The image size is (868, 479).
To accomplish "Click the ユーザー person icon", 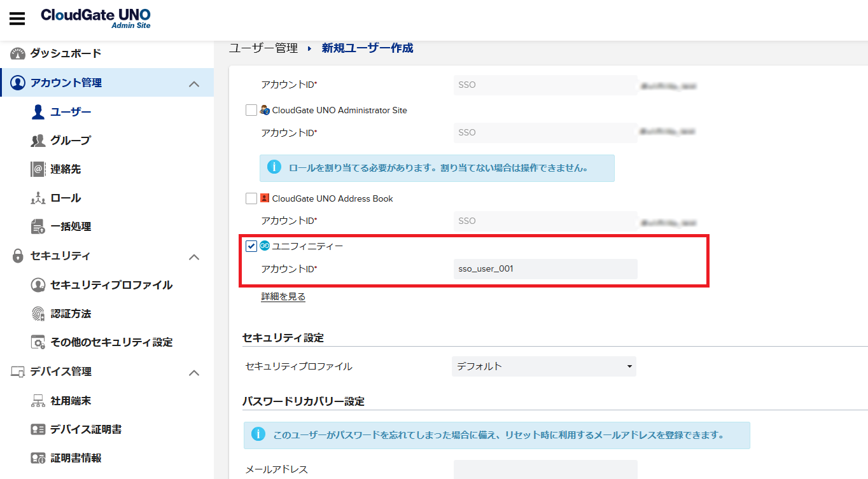I will [38, 112].
